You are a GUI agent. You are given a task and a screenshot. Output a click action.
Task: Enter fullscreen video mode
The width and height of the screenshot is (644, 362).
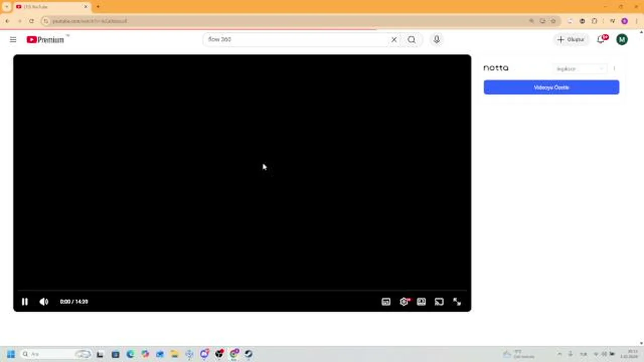click(x=457, y=302)
